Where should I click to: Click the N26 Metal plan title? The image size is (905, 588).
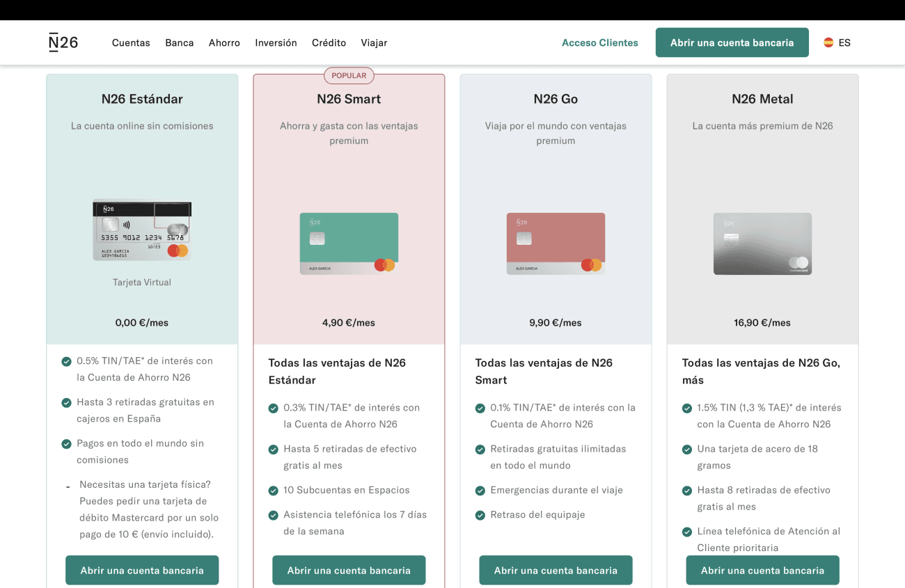pyautogui.click(x=762, y=99)
